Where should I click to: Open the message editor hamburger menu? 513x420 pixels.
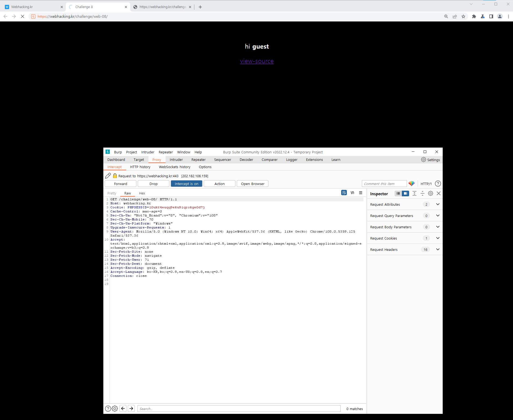point(361,193)
